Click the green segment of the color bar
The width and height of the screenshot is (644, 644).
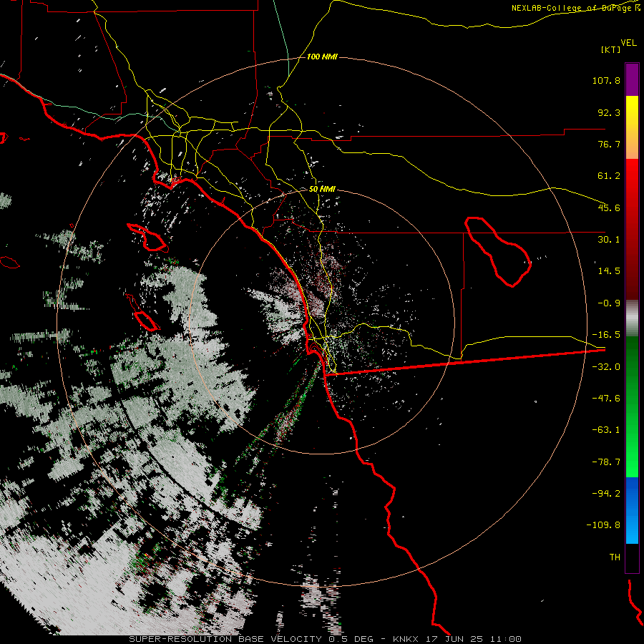click(632, 406)
